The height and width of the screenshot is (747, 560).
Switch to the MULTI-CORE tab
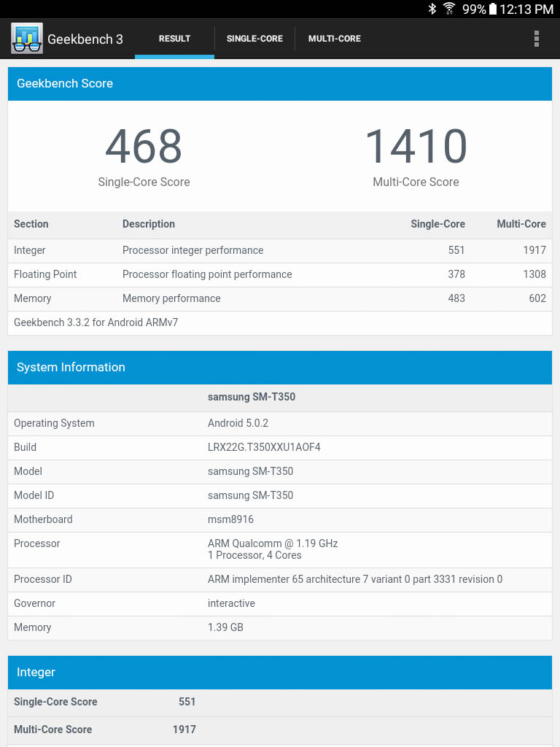pos(335,39)
